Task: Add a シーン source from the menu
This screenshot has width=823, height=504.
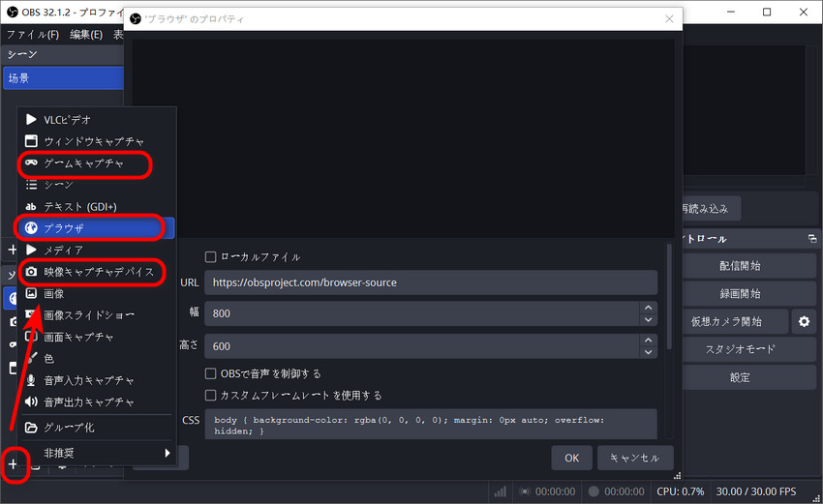Action: click(97, 185)
